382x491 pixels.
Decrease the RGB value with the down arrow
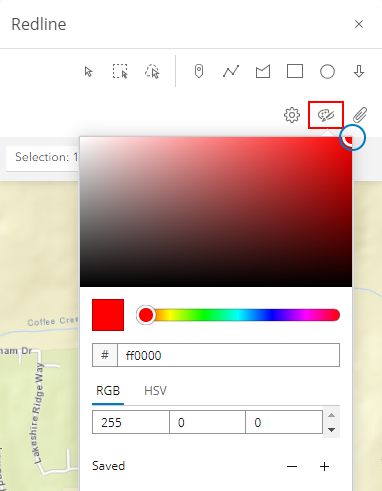coord(331,430)
